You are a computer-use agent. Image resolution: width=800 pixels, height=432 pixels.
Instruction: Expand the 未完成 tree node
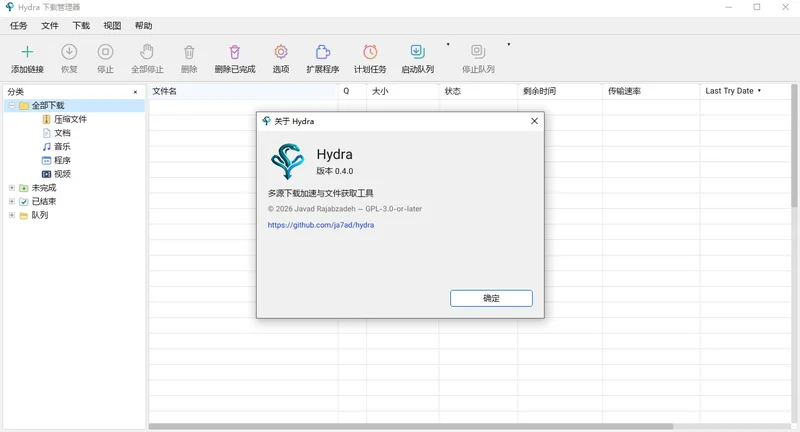(x=12, y=188)
